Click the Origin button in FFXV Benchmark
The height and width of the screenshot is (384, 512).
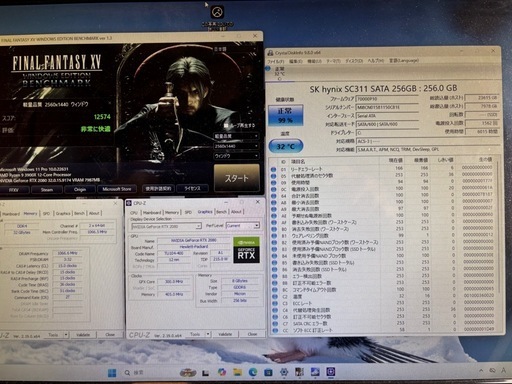click(x=80, y=189)
